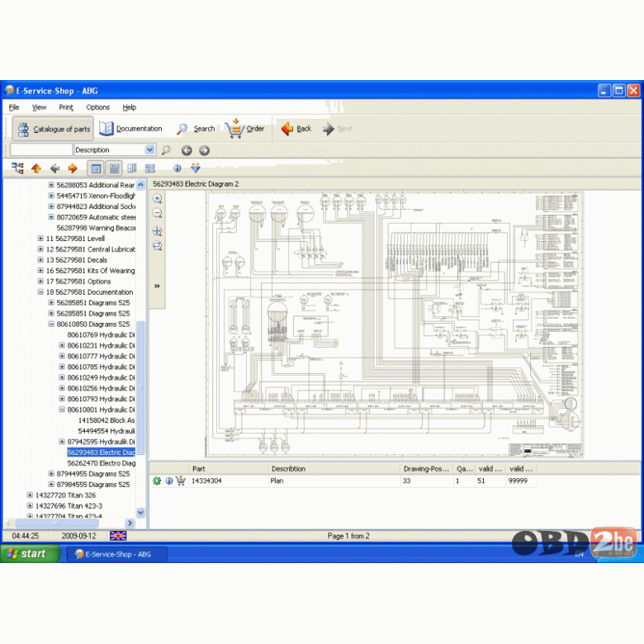
Task: Collapse 18 56279581 Documentation node
Action: coord(40,291)
